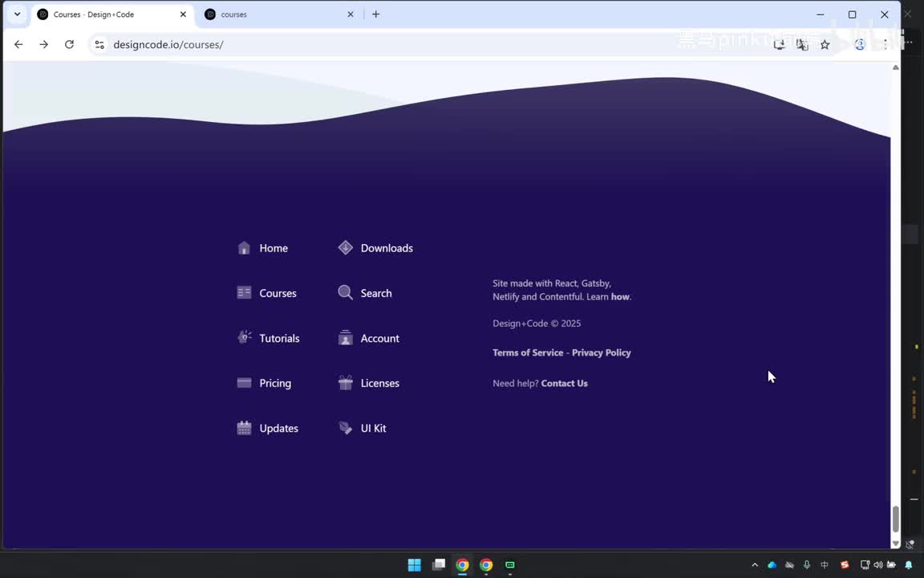
Task: Open the Chrome profile avatar
Action: pos(860,44)
